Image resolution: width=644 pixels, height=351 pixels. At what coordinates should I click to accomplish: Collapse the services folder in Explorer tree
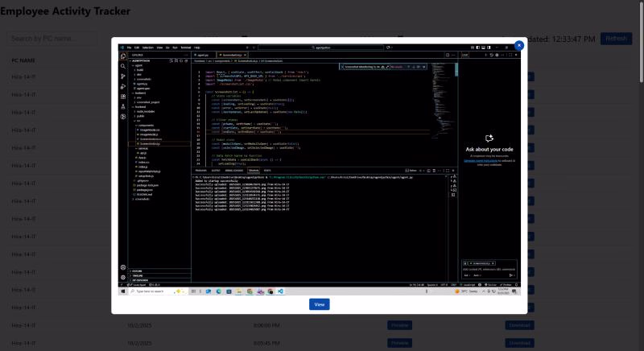142,148
